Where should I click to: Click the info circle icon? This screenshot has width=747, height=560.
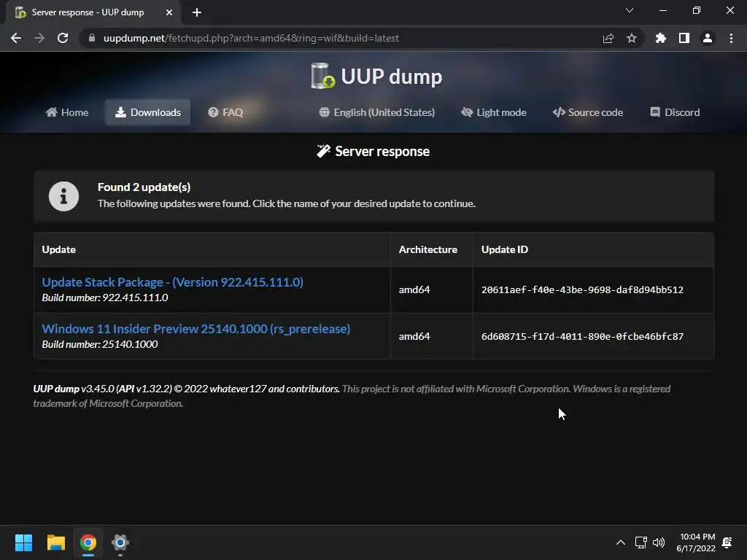click(63, 196)
